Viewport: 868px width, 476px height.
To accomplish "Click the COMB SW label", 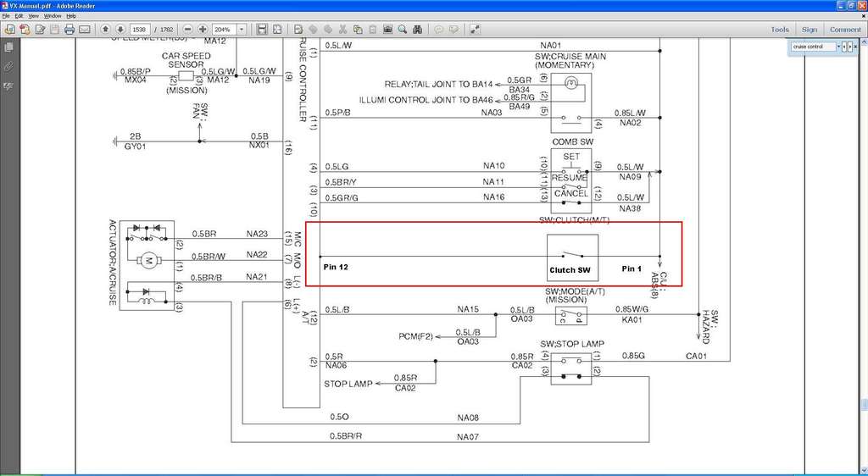I will pyautogui.click(x=571, y=142).
